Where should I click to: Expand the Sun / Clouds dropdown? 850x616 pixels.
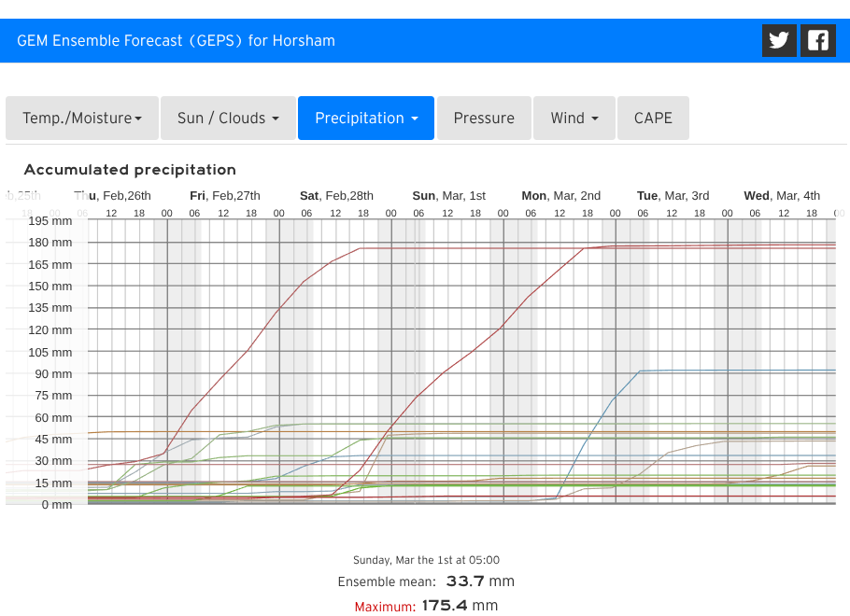tap(228, 119)
